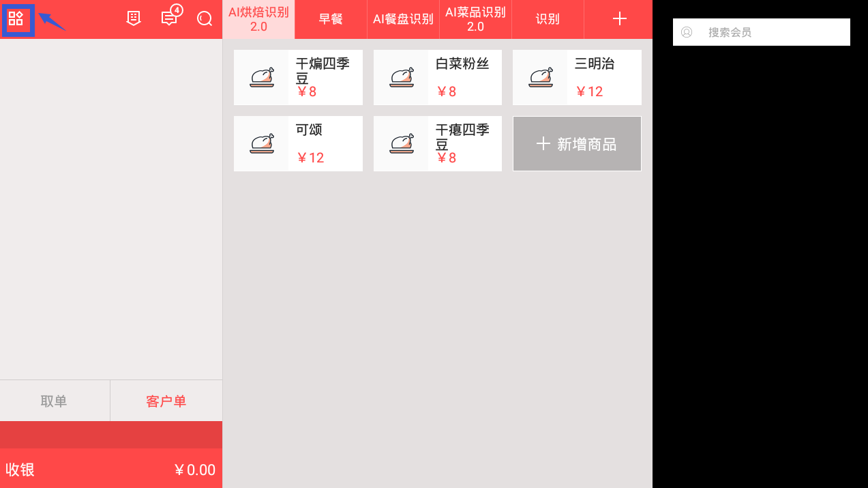This screenshot has width=868, height=488.
Task: Click the member avatar icon in search box
Action: pyautogui.click(x=687, y=32)
